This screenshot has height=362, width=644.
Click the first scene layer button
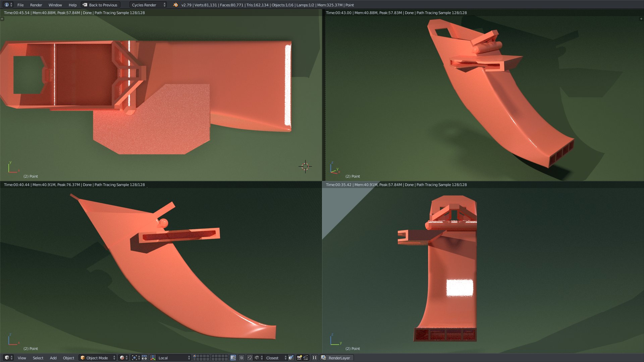(195, 356)
